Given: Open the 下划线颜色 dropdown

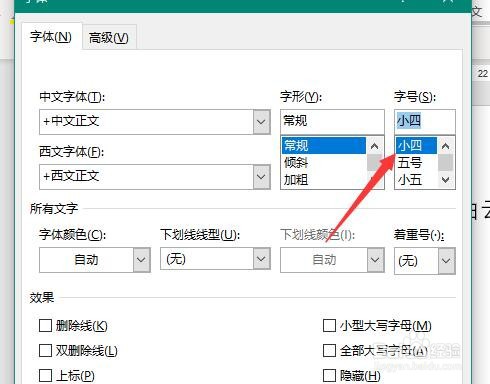Looking at the screenshot, I should 375,260.
